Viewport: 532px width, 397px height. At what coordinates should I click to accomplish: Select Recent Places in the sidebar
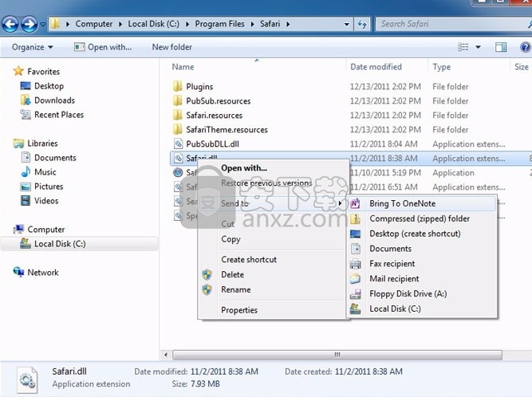[59, 115]
